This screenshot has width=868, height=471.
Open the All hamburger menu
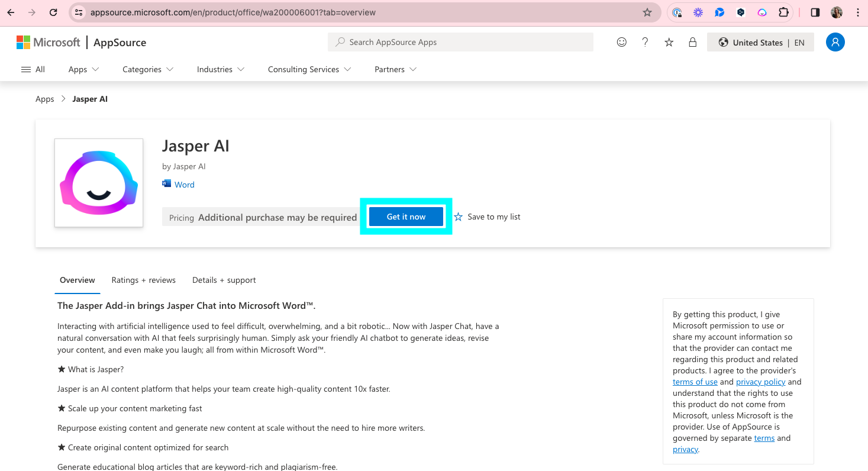(x=33, y=69)
